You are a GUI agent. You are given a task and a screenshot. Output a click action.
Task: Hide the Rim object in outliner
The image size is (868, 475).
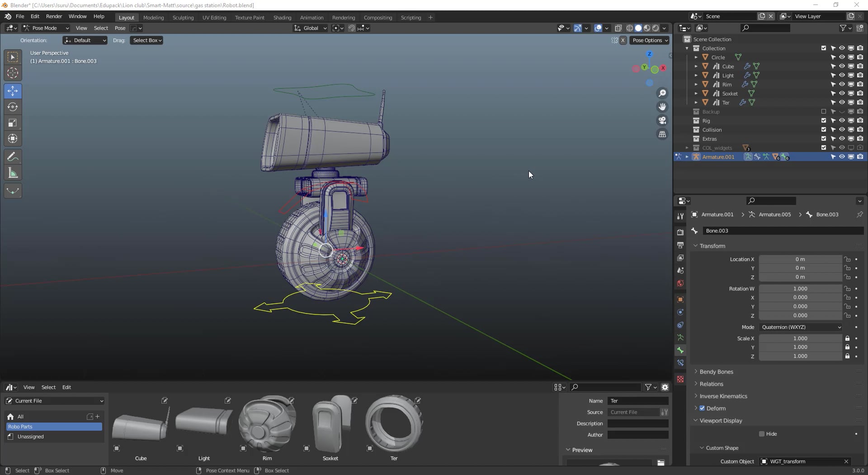pyautogui.click(x=842, y=84)
